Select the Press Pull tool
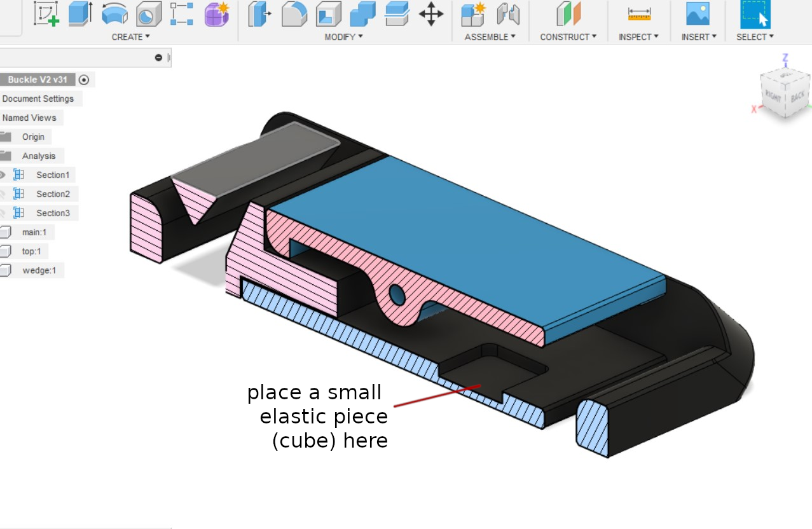 pyautogui.click(x=259, y=14)
